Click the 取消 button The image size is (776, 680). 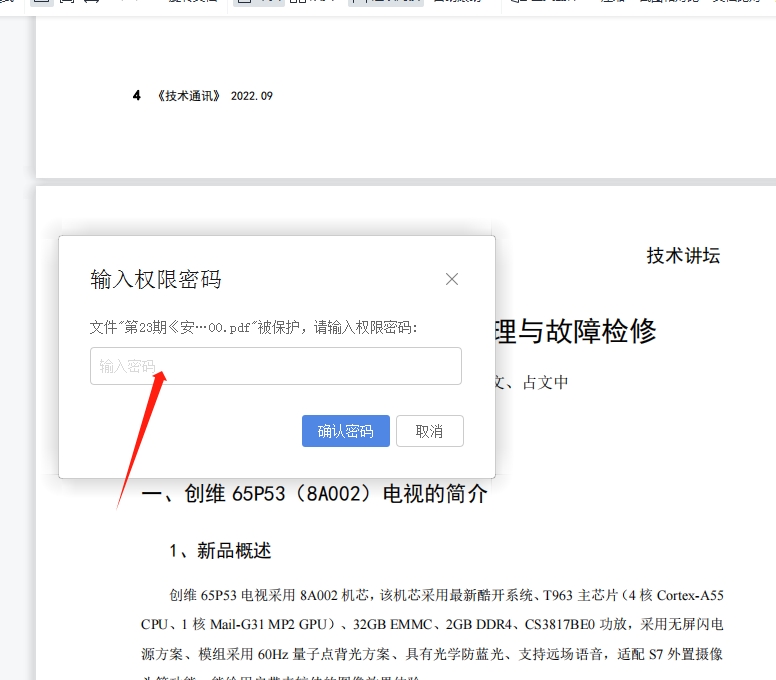click(430, 431)
